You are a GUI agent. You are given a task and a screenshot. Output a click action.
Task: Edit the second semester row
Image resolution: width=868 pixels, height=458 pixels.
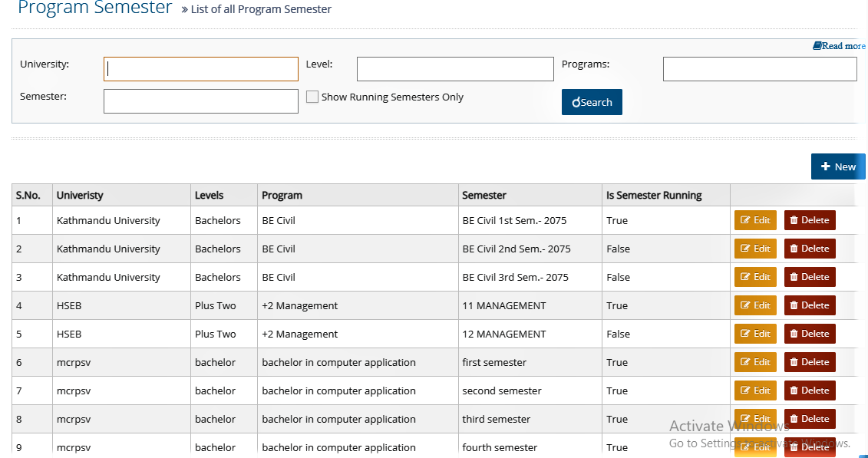click(755, 390)
